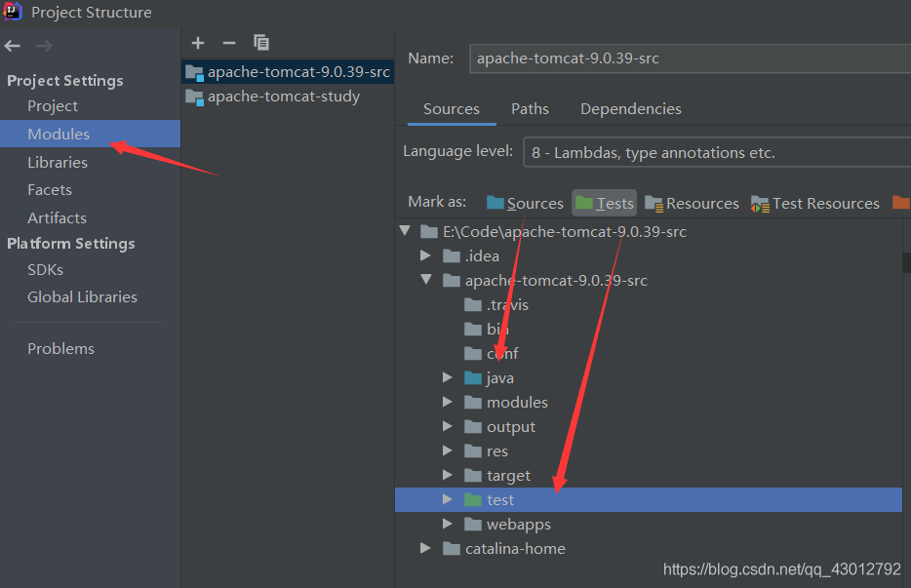Click the green test folder icon
The width and height of the screenshot is (911, 588).
473,499
